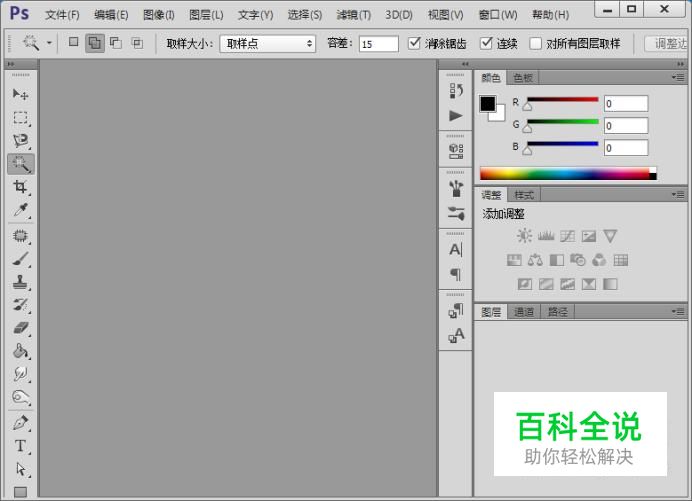Add a Vibrance adjustment

[610, 236]
